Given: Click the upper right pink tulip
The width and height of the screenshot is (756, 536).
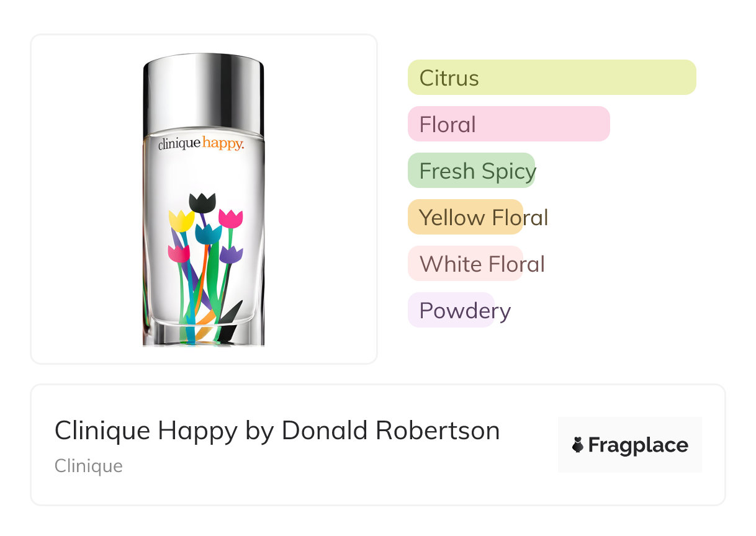Looking at the screenshot, I should (x=231, y=218).
